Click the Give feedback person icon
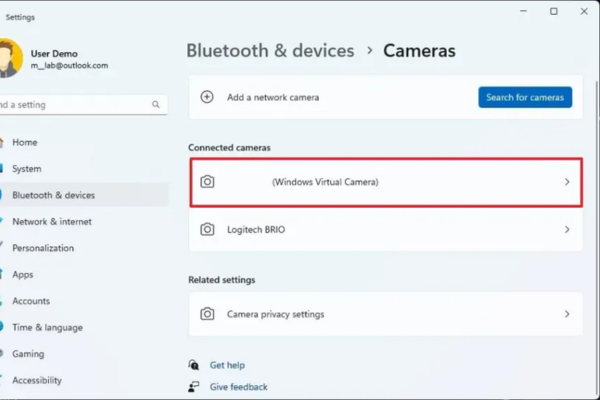The height and width of the screenshot is (400, 600). click(194, 387)
